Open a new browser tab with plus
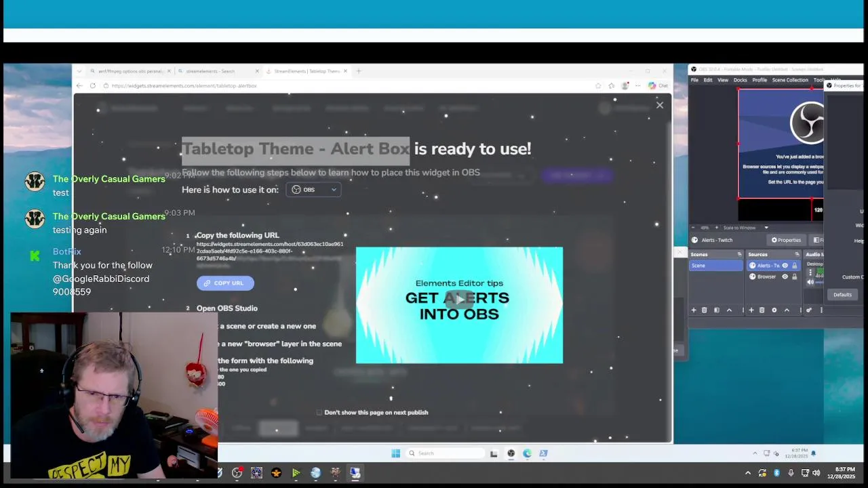This screenshot has width=868, height=488. (359, 71)
